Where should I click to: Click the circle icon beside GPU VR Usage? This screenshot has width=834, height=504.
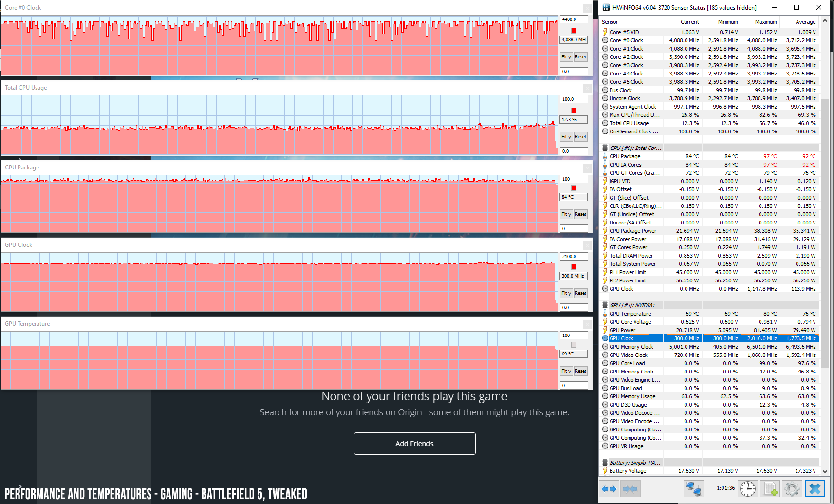[605, 446]
